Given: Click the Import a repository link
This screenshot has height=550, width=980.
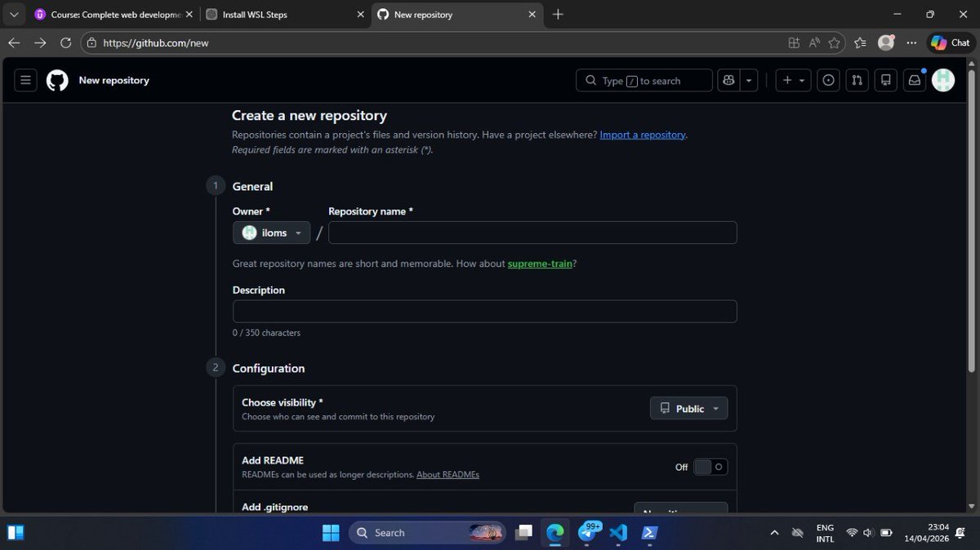Looking at the screenshot, I should pos(642,134).
